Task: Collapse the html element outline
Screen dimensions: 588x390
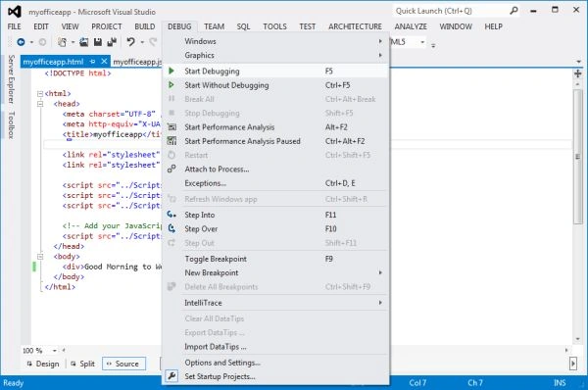Action: coord(40,94)
